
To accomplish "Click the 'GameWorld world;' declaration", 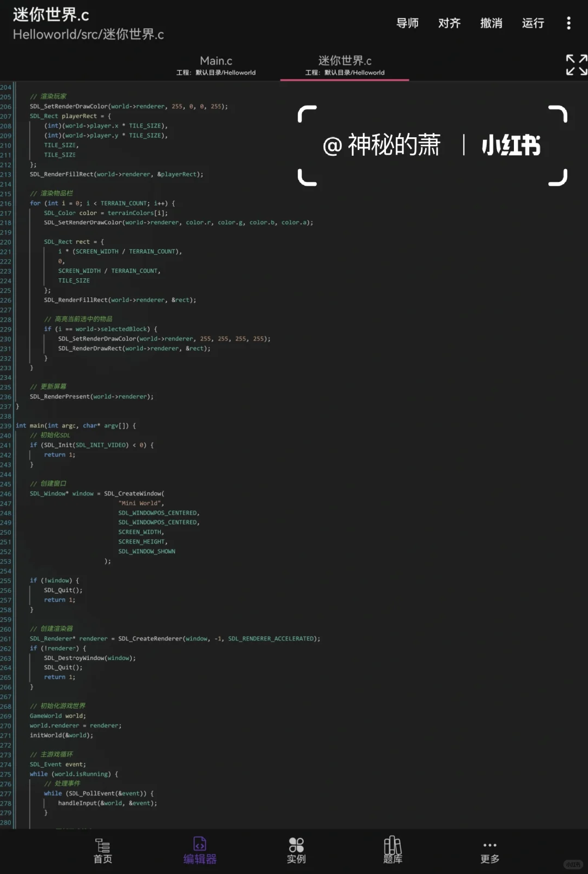I will point(58,716).
